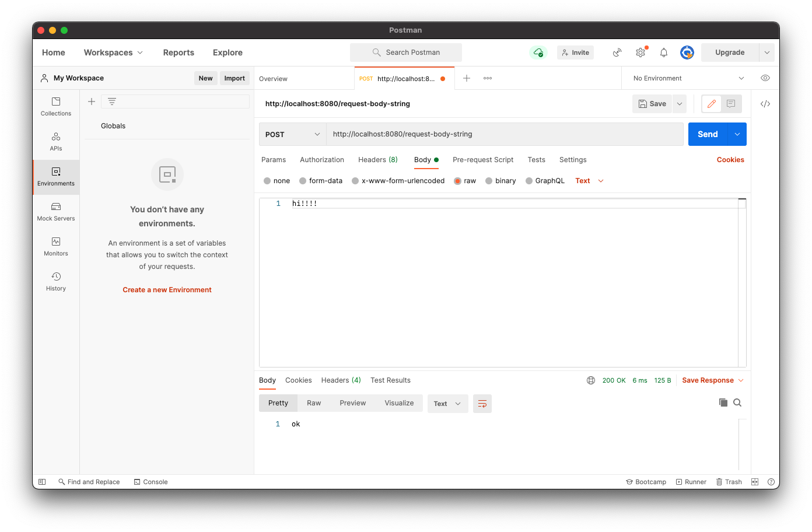812x532 pixels.
Task: Open the notifications bell icon
Action: coord(664,52)
